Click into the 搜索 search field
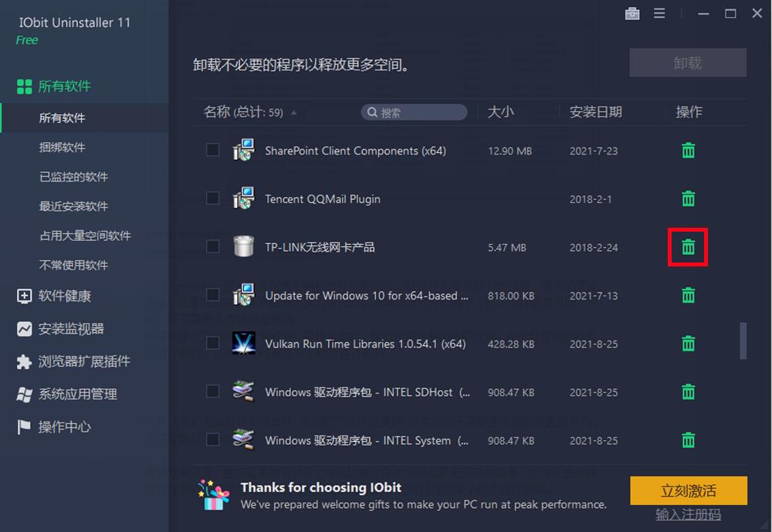Image resolution: width=772 pixels, height=532 pixels. tap(414, 112)
